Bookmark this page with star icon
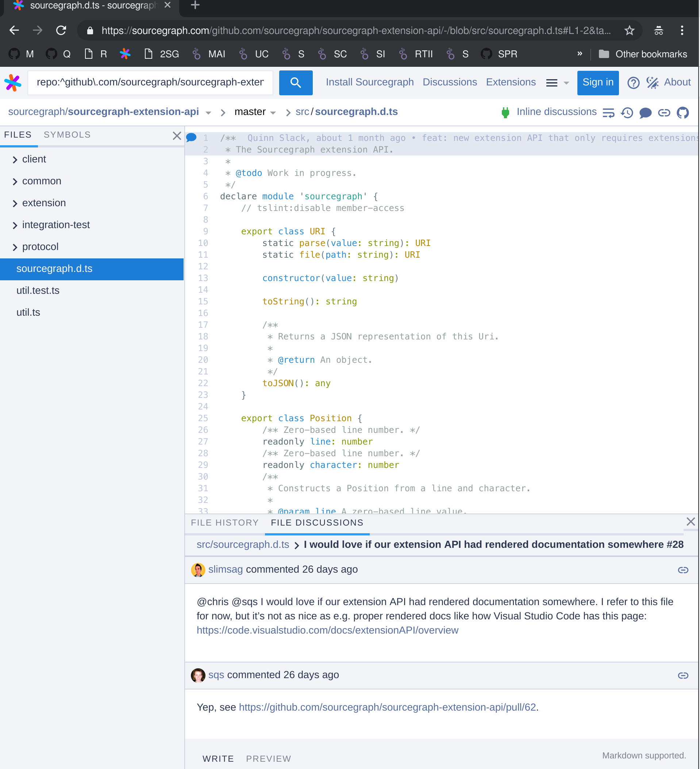The width and height of the screenshot is (700, 769). (x=630, y=30)
